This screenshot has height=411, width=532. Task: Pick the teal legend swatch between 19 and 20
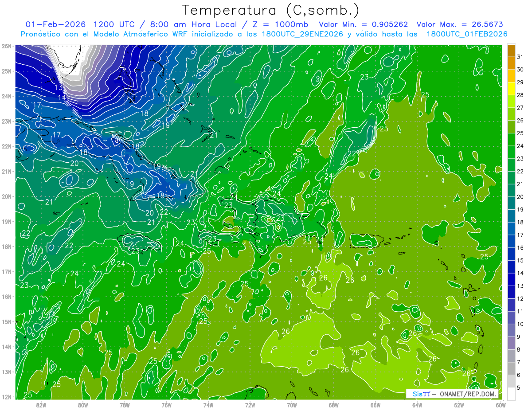tap(512, 203)
